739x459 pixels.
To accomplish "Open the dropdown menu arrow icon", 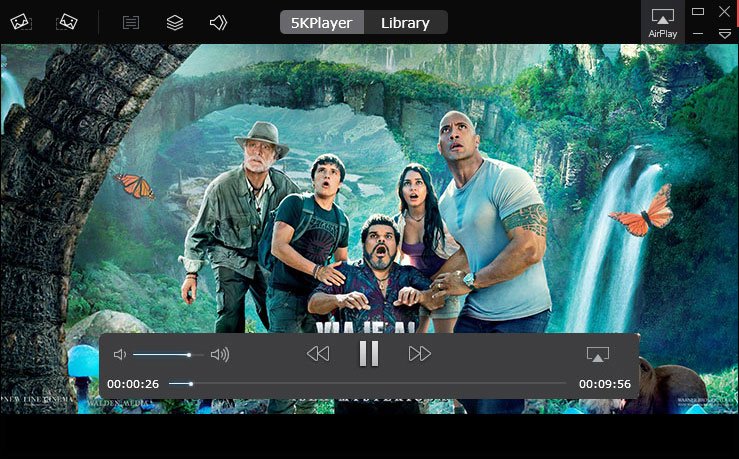I will point(725,33).
